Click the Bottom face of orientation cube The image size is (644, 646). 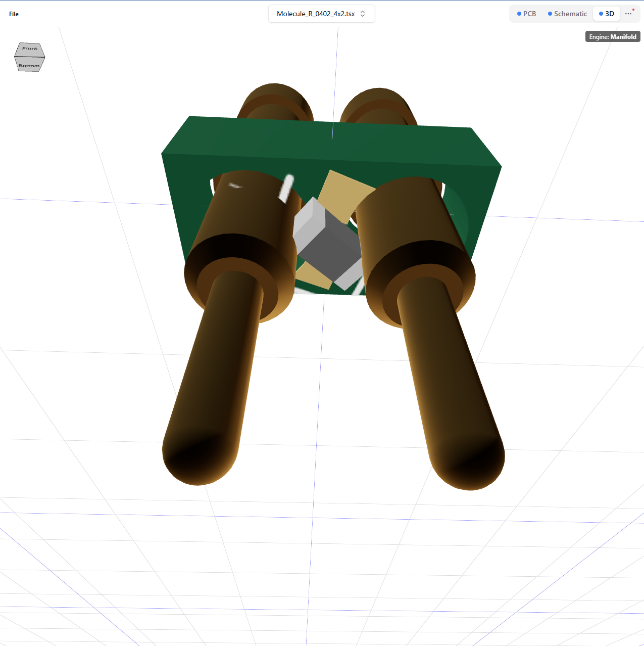29,65
